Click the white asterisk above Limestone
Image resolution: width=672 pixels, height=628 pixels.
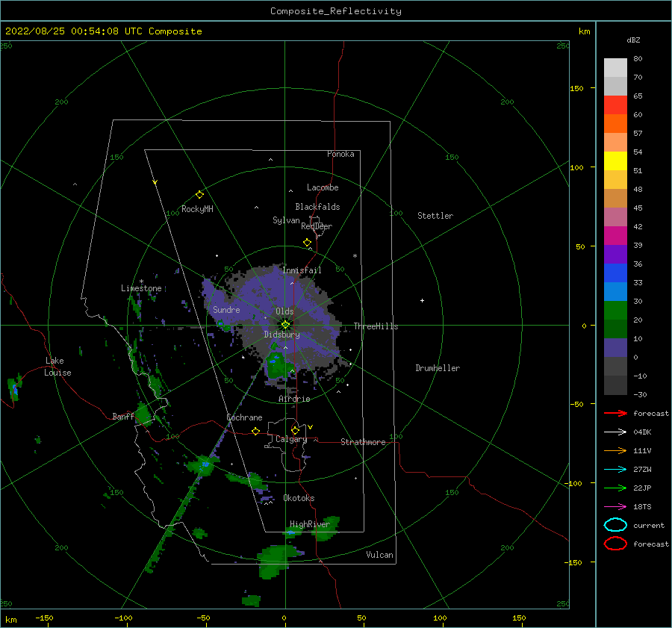141,282
